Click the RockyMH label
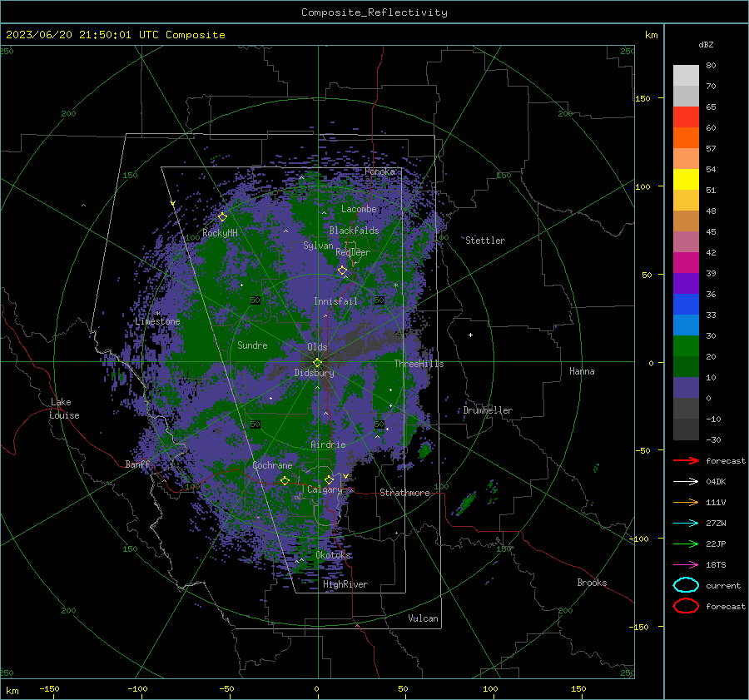This screenshot has width=749, height=700. [x=220, y=233]
